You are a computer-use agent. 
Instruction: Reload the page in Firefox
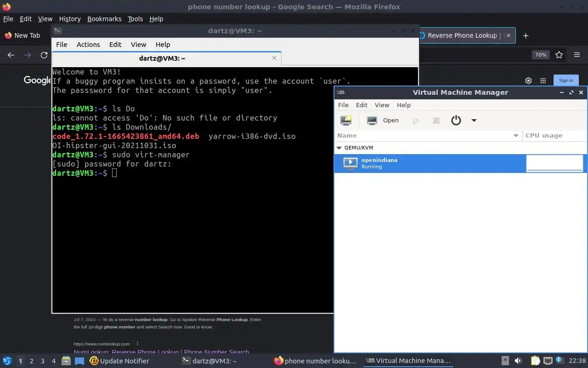[x=44, y=55]
